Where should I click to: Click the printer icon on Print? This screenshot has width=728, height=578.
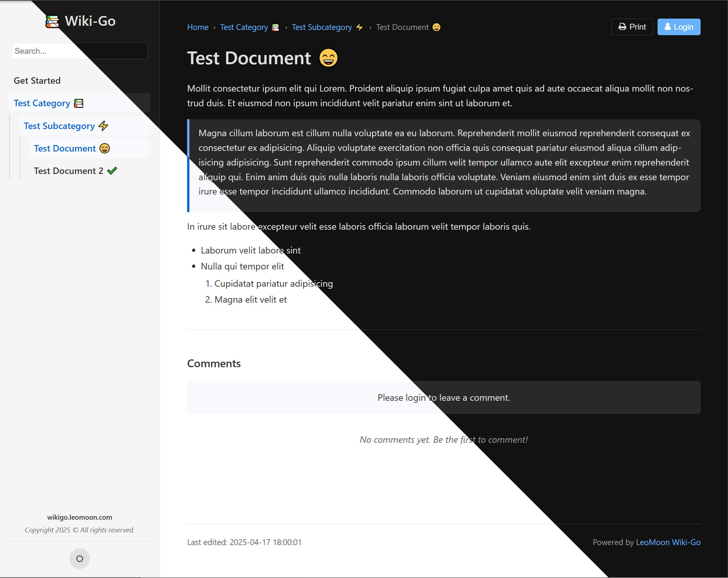(622, 27)
